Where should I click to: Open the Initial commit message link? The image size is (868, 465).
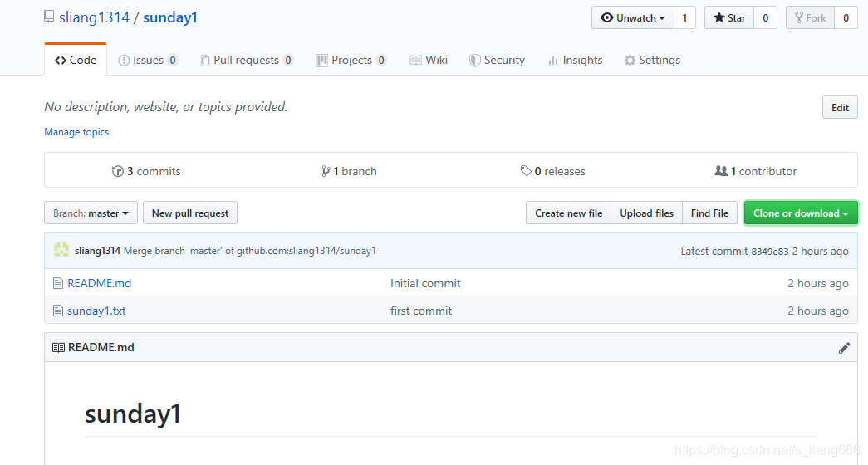coord(425,283)
